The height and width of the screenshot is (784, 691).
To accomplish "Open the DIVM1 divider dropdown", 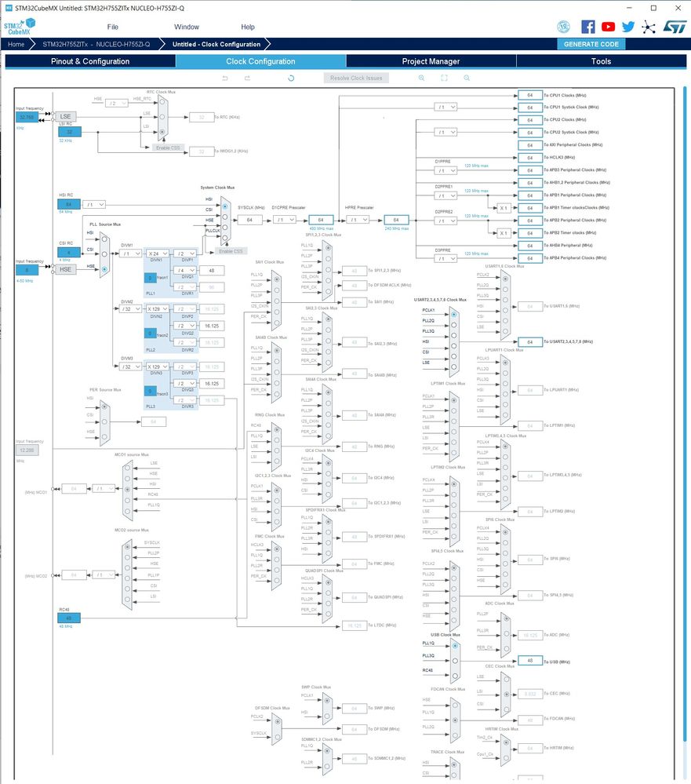I will tap(130, 253).
